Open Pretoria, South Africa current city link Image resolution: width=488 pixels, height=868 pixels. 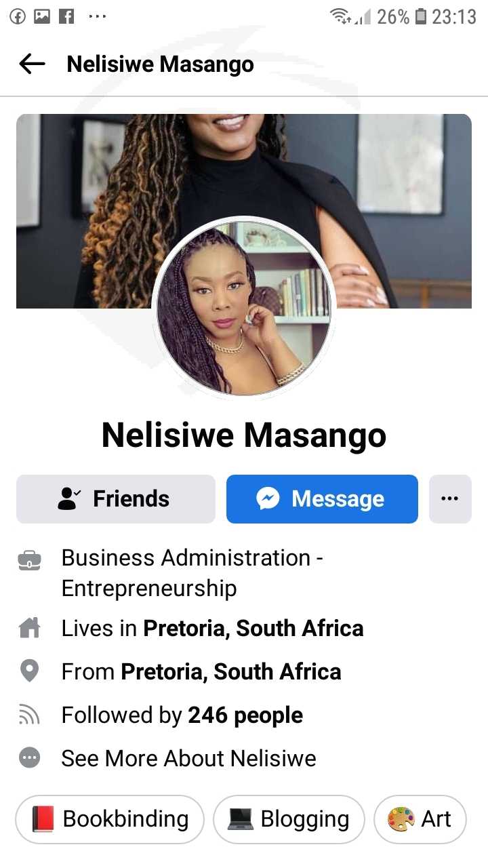pos(253,629)
